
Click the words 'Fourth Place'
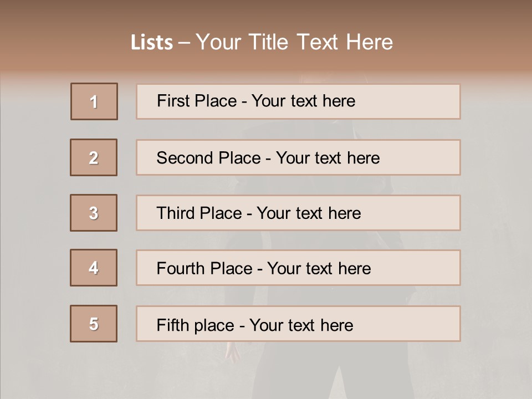click(204, 269)
